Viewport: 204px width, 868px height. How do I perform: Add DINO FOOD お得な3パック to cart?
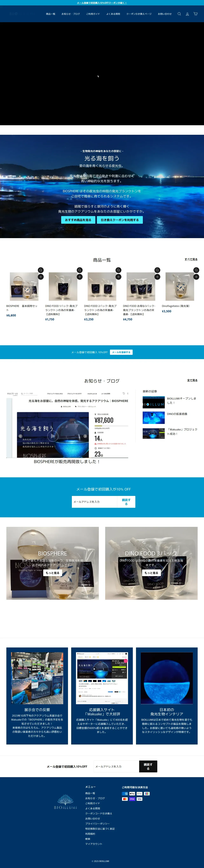coord(157,277)
